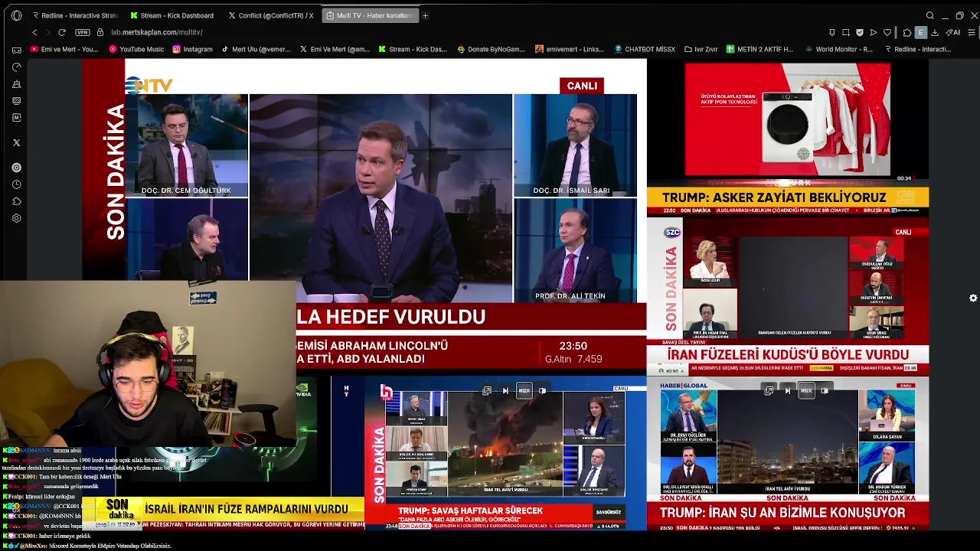Skip next on the Halk TV tile
980x551 pixels.
(505, 390)
